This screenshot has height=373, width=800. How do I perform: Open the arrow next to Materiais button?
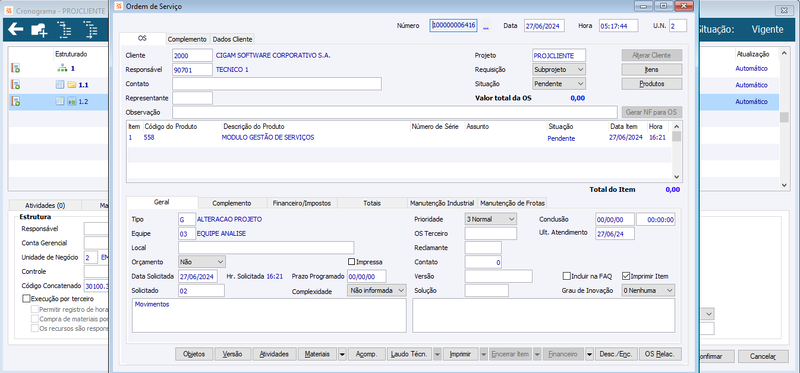tap(342, 354)
